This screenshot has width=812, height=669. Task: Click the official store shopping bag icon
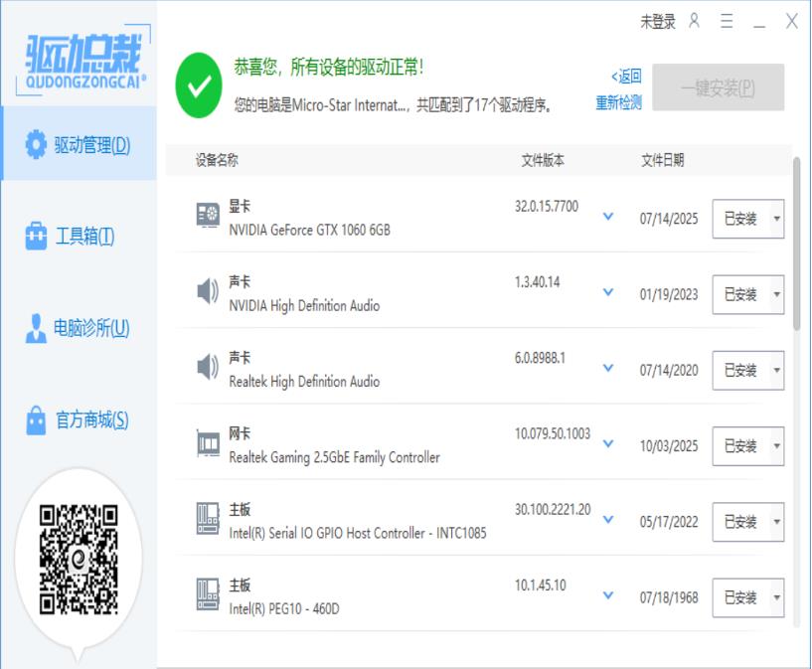(36, 419)
